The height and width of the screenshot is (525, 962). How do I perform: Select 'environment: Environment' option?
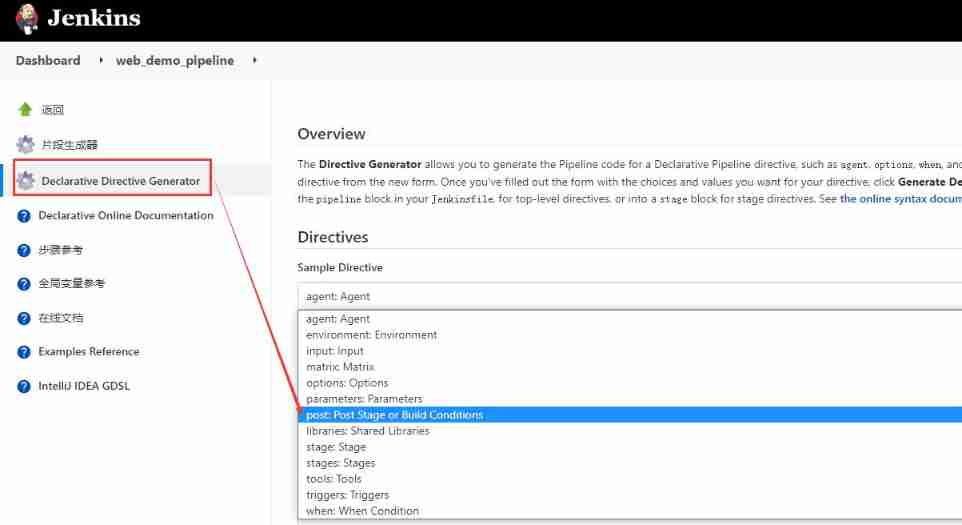[x=630, y=335]
